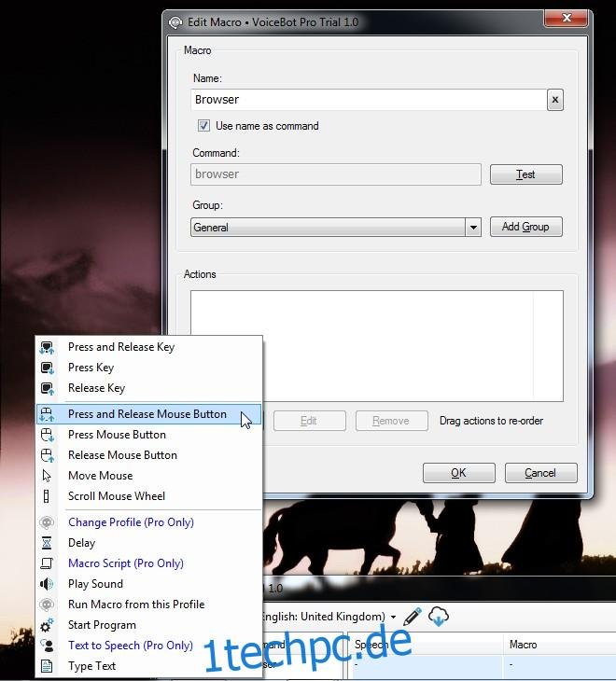Click the Release Mouse Button icon
The height and width of the screenshot is (681, 616).
pyautogui.click(x=47, y=455)
